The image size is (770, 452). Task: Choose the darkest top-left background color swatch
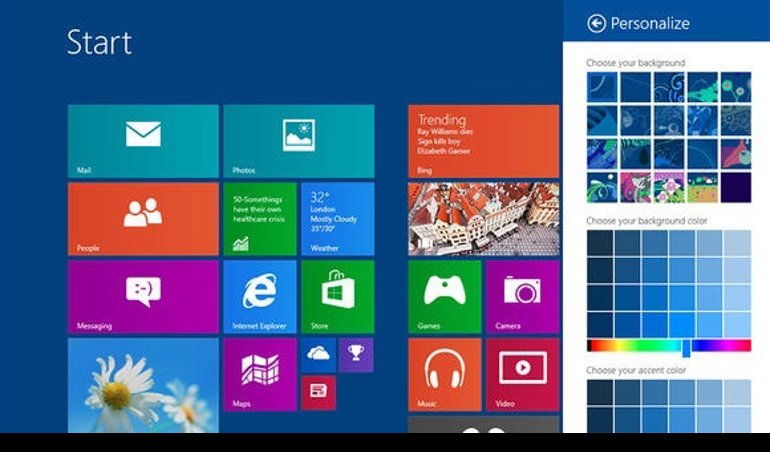tap(600, 243)
